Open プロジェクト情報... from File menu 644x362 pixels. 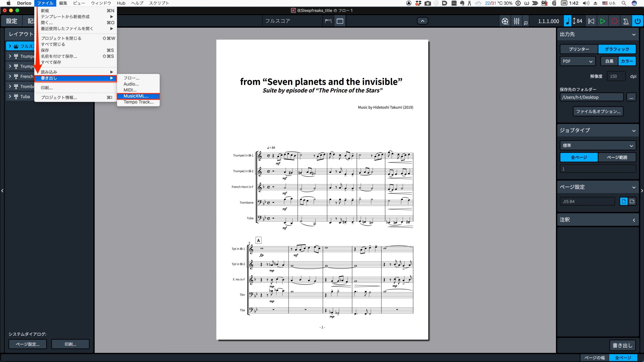tap(75, 97)
